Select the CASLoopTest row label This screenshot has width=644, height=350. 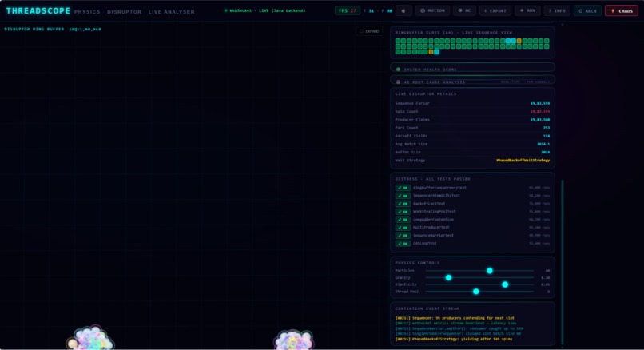[425, 244]
